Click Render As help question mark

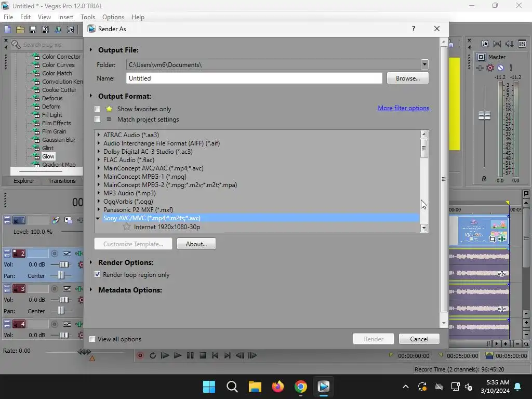[x=413, y=29]
